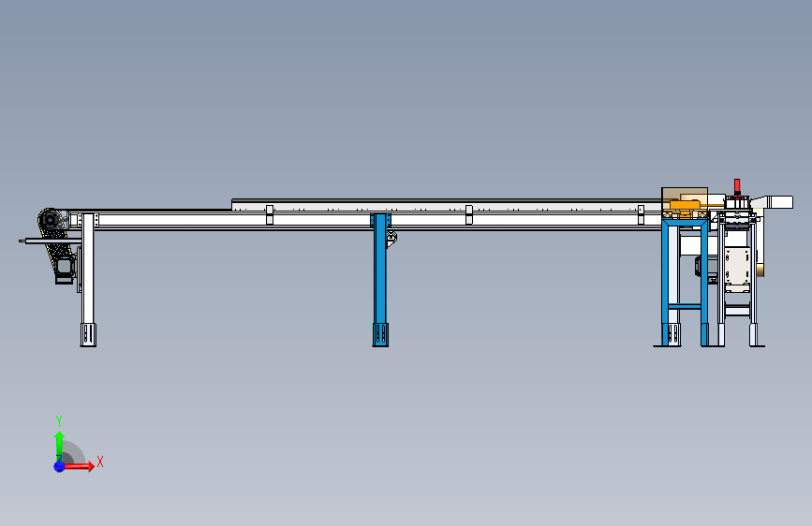Screen dimensions: 812x526
Task: Select the crossbar of the blue frame stand
Action: coord(685,306)
